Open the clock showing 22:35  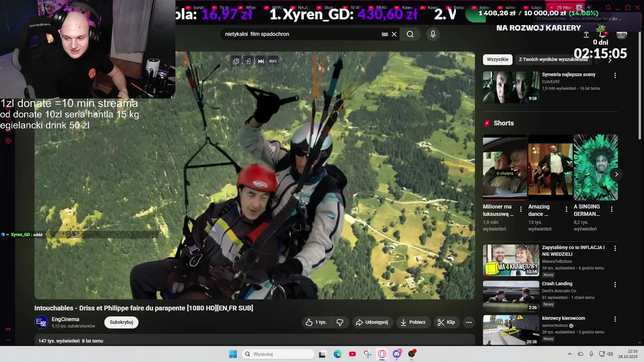[x=628, y=354]
